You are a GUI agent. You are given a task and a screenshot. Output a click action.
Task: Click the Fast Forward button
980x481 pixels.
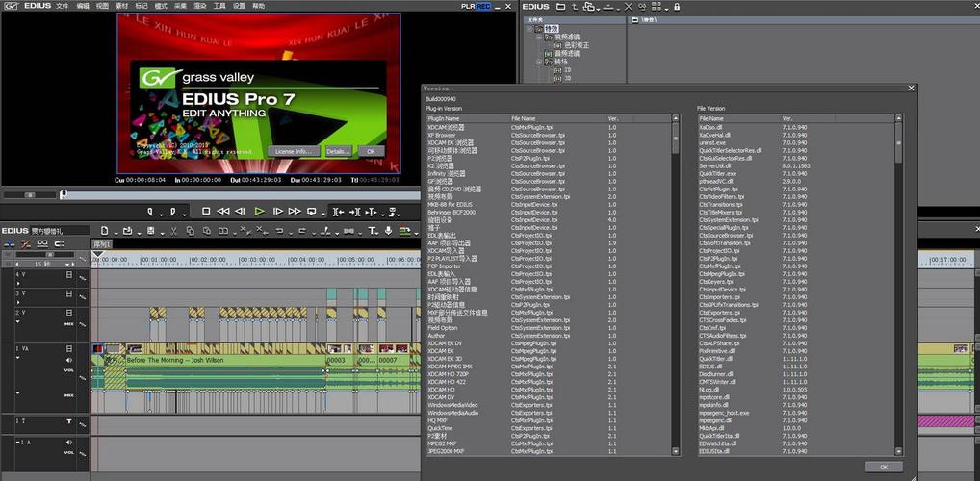pos(295,211)
